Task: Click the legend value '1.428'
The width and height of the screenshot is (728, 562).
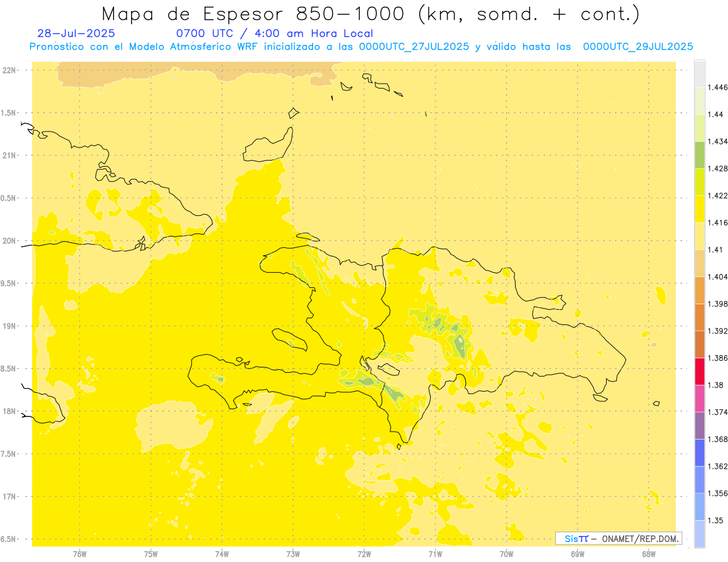Action: [x=718, y=169]
